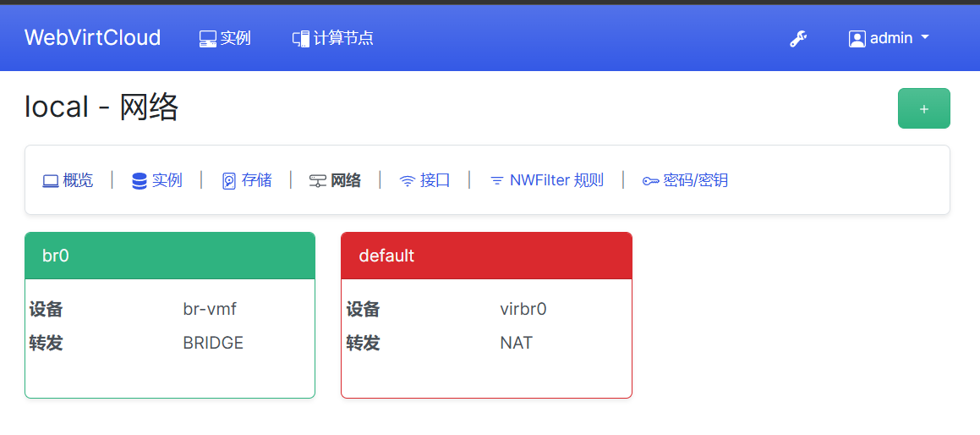Viewport: 980px width, 435px height.
Task: Expand the admin dropdown caret
Action: point(924,38)
